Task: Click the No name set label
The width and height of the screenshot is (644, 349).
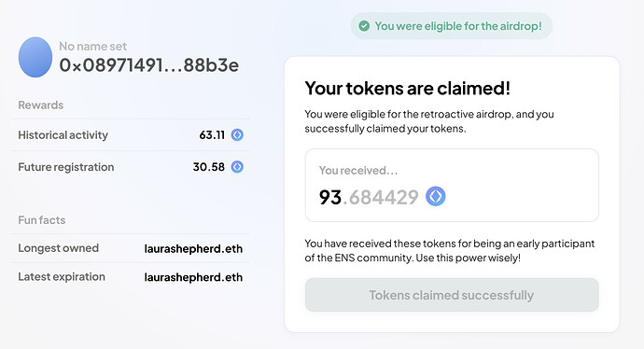Action: click(x=92, y=47)
